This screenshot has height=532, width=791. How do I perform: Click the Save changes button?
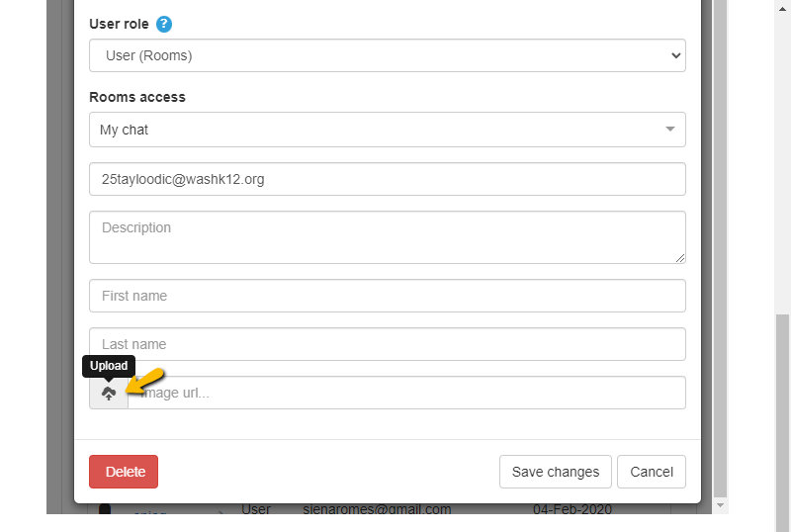[555, 472]
